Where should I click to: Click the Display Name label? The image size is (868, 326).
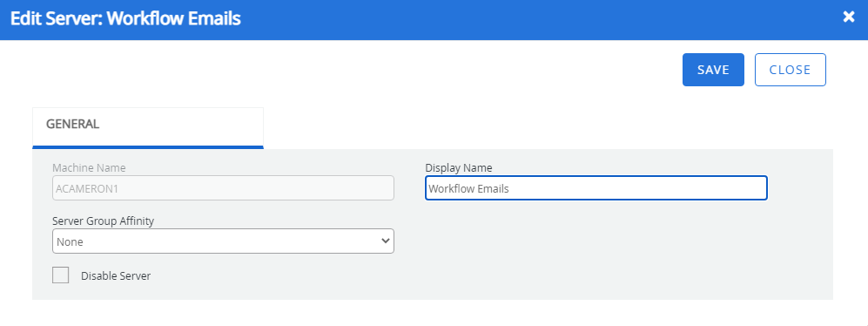(x=458, y=167)
